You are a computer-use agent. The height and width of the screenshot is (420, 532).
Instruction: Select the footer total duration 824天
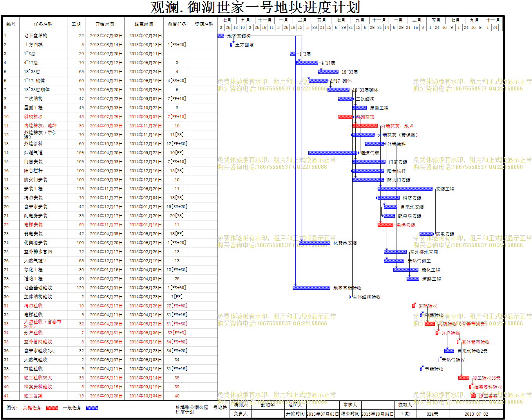432,414
